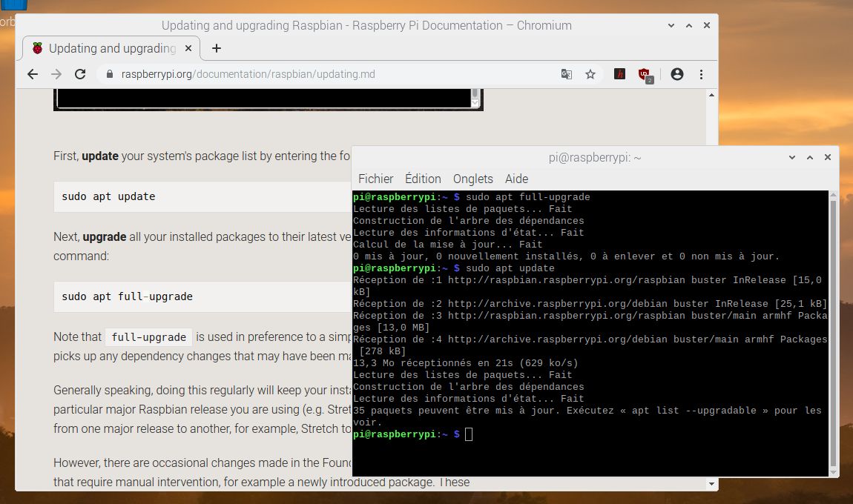
Task: Close the pi@raspberrypi terminal window
Action: click(x=828, y=157)
